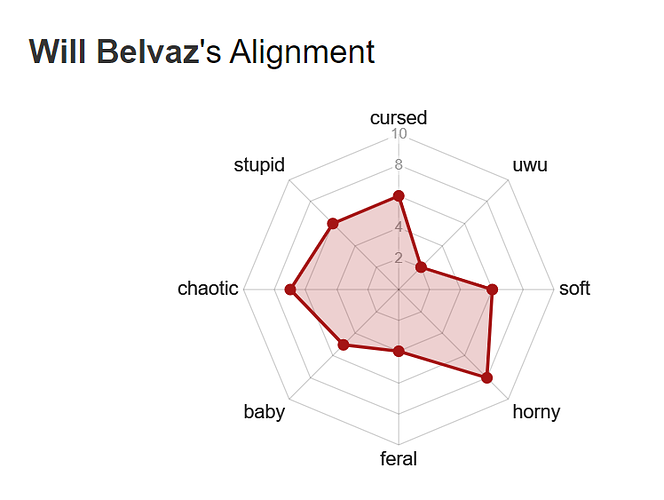Screen dimensions: 664x500
Task: Select the chaotic data point marker
Action: click(291, 290)
